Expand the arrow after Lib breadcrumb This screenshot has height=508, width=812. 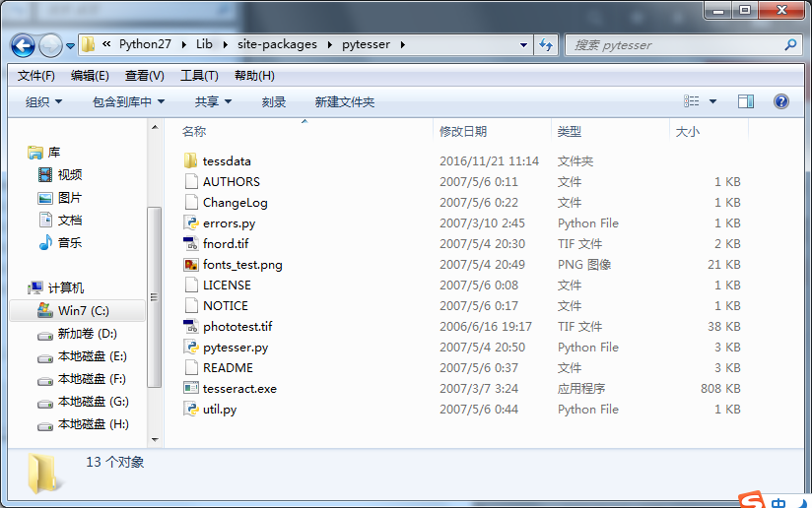click(226, 45)
